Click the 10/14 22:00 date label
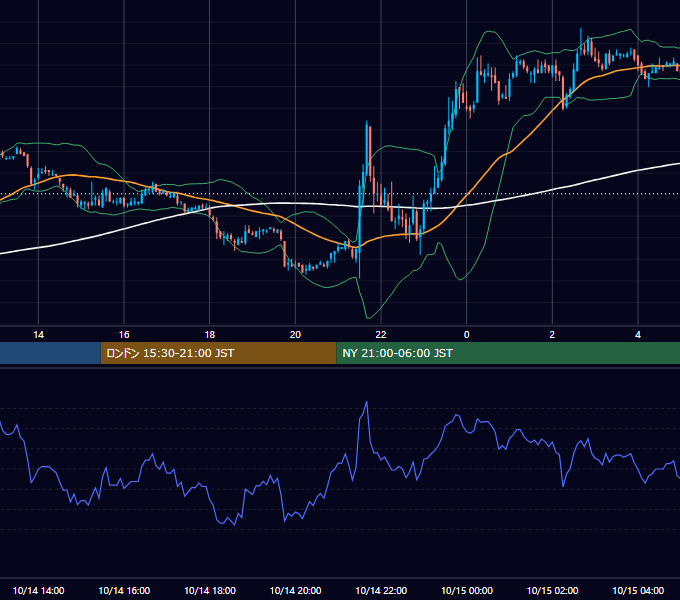The width and height of the screenshot is (680, 600). [x=381, y=591]
